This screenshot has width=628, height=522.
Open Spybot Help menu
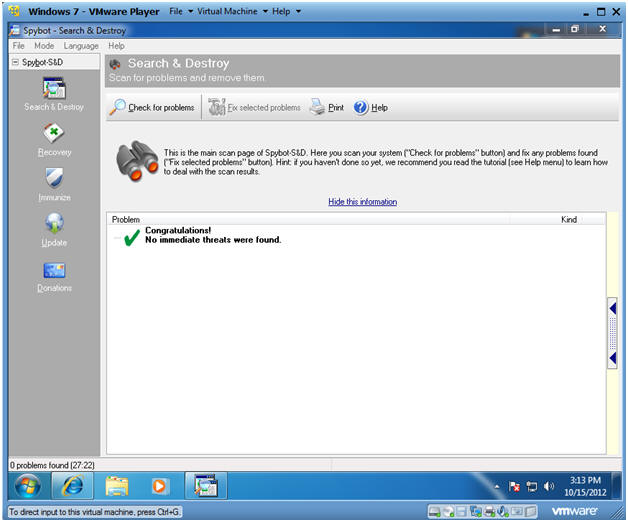(x=116, y=46)
